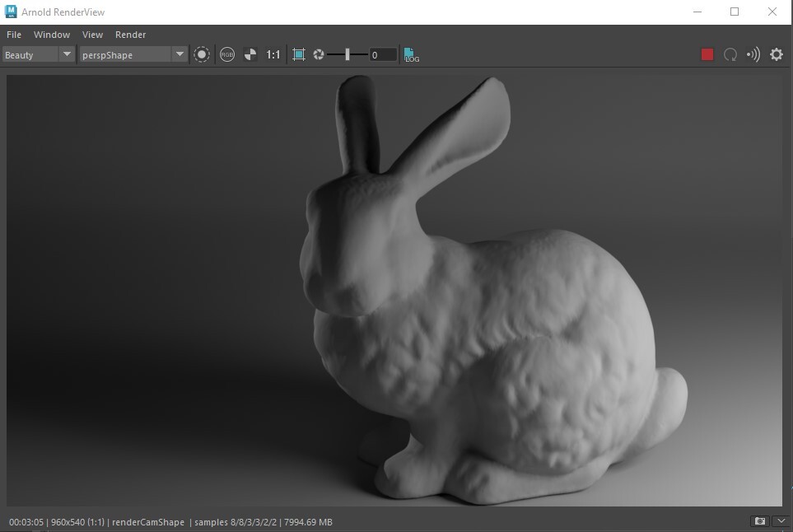Screen dimensions: 793x532
Task: Toggle the alpha channel display icon
Action: (x=250, y=55)
